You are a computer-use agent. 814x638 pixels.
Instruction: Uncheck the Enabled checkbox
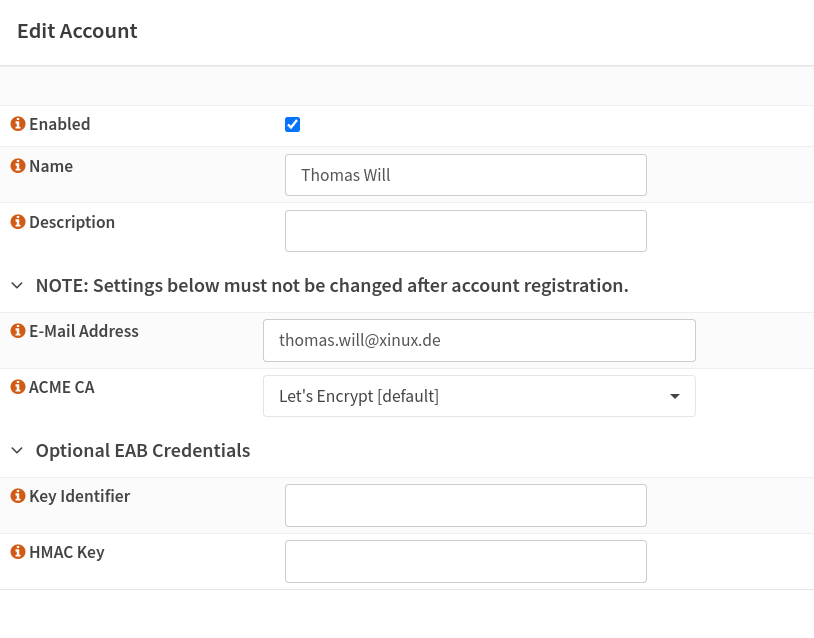click(292, 125)
